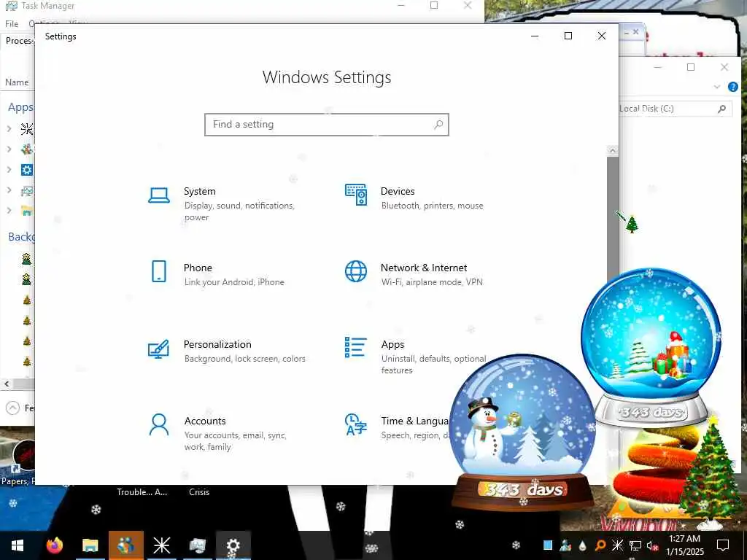
Task: Expand the snowman app row in Task Manager
Action: [9, 149]
